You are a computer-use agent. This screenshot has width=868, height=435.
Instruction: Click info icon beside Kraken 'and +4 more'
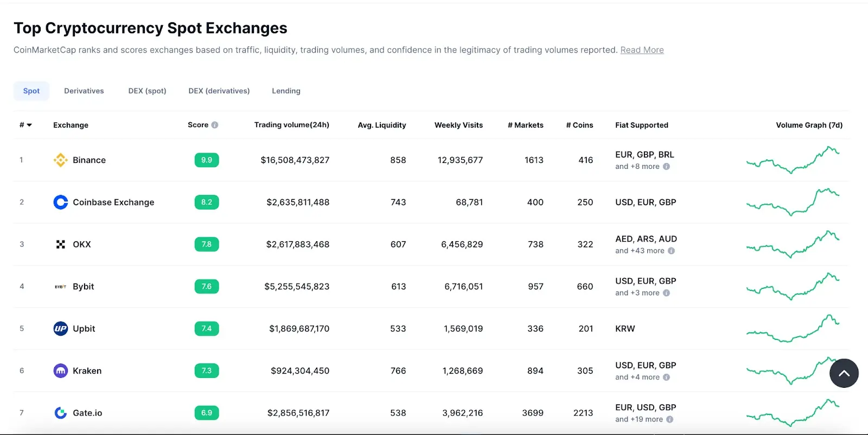coord(666,377)
